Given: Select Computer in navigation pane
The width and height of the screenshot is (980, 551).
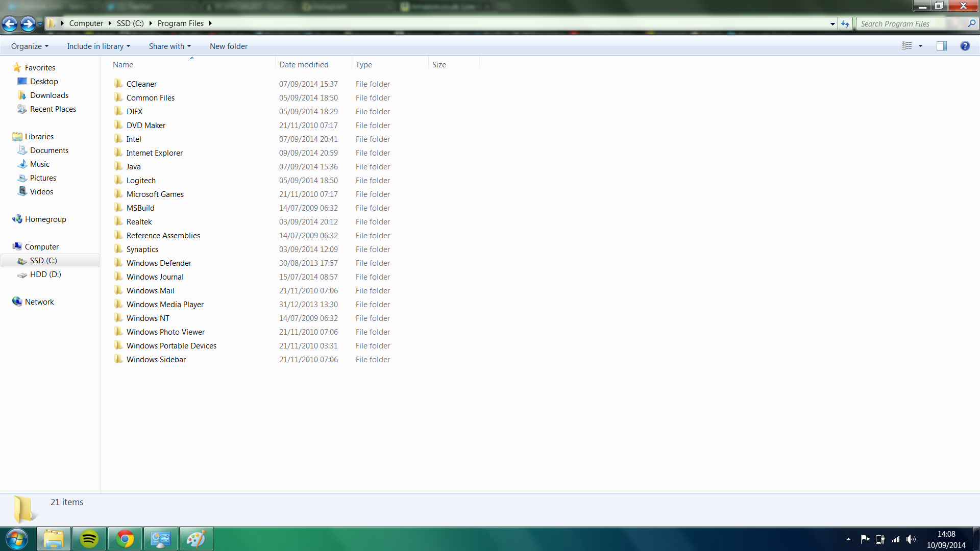Looking at the screenshot, I should tap(36, 247).
